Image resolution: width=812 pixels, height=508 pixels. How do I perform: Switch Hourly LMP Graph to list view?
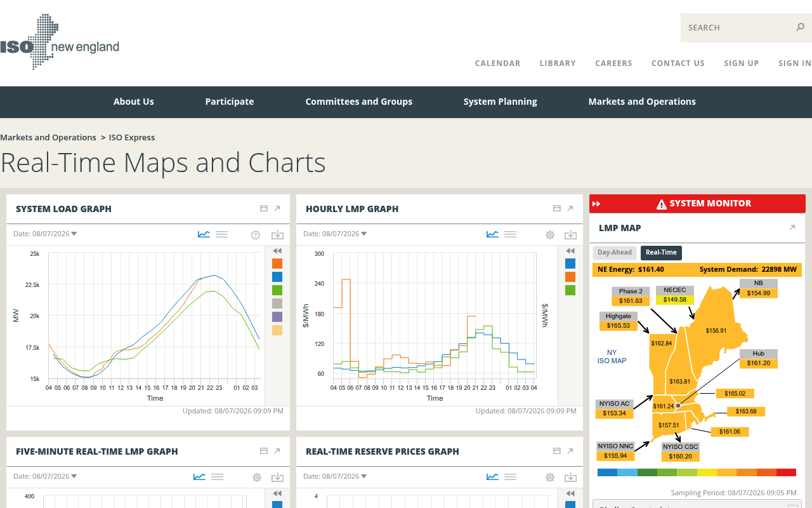point(510,234)
